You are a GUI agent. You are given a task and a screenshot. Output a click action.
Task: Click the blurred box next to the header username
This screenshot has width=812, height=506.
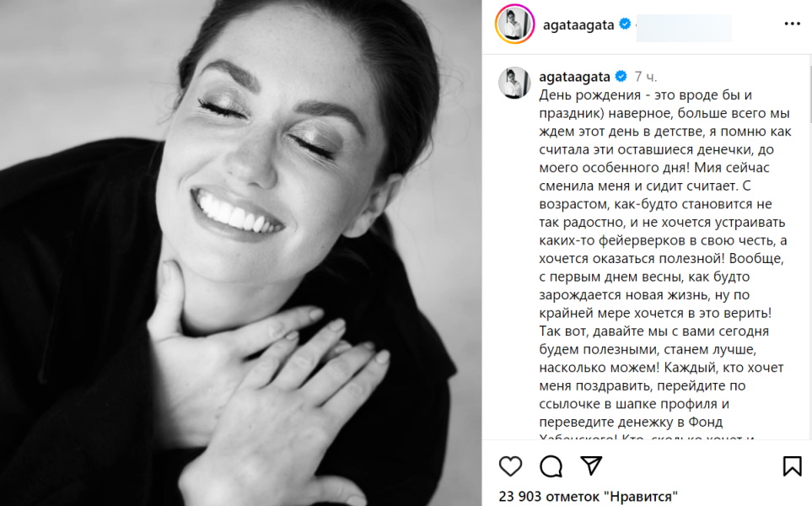coord(684,28)
